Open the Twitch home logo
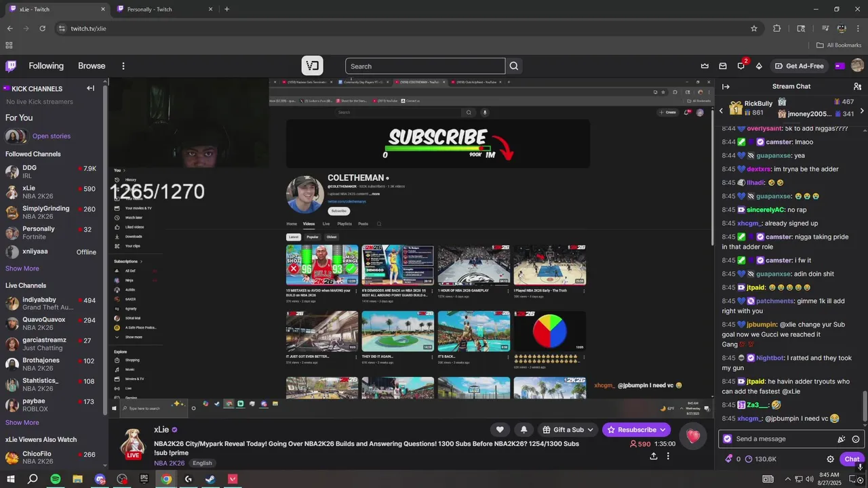 click(11, 66)
